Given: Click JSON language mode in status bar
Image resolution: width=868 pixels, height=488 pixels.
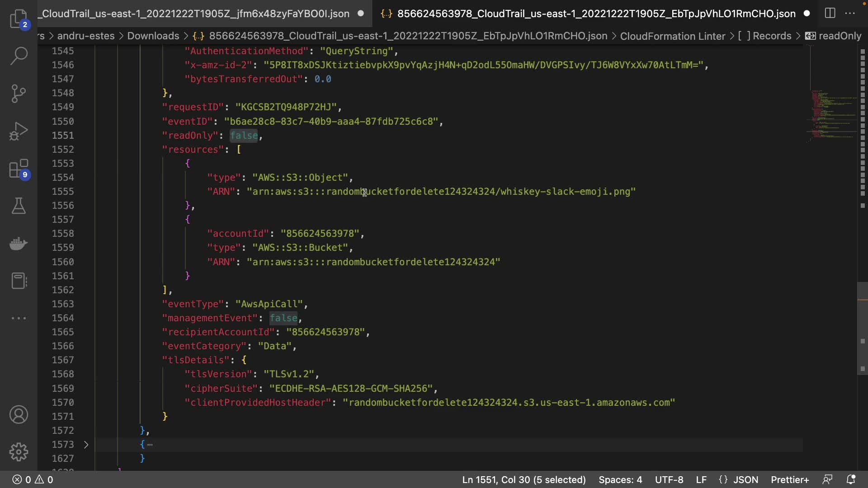Looking at the screenshot, I should point(745,479).
